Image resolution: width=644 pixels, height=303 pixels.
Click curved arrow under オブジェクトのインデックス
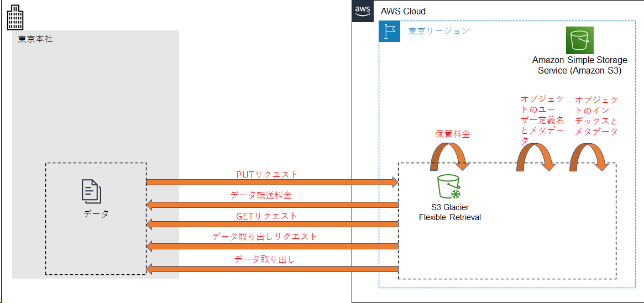589,157
